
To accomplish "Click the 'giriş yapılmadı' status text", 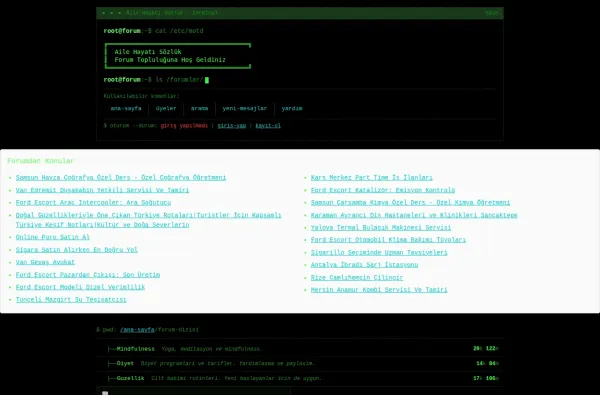I will 184,126.
